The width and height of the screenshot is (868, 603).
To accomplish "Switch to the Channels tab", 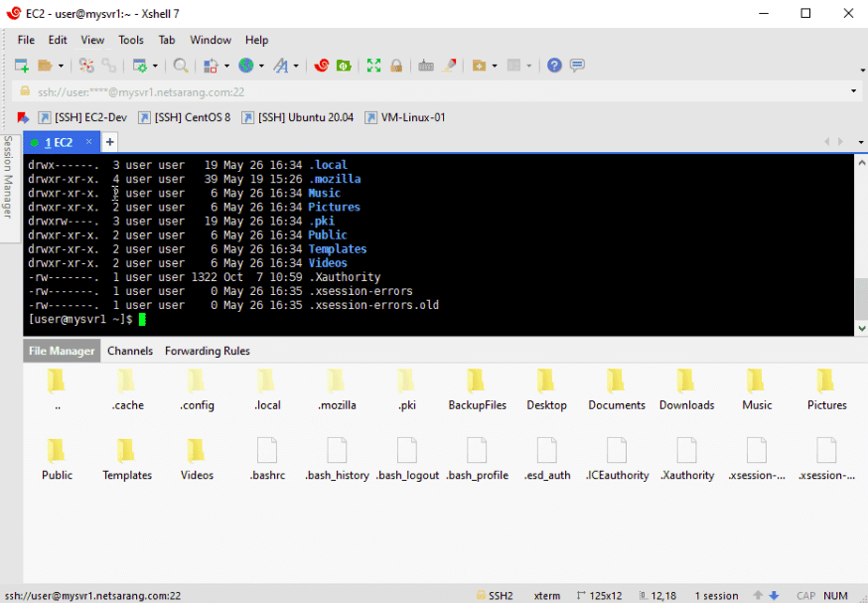I will 130,351.
